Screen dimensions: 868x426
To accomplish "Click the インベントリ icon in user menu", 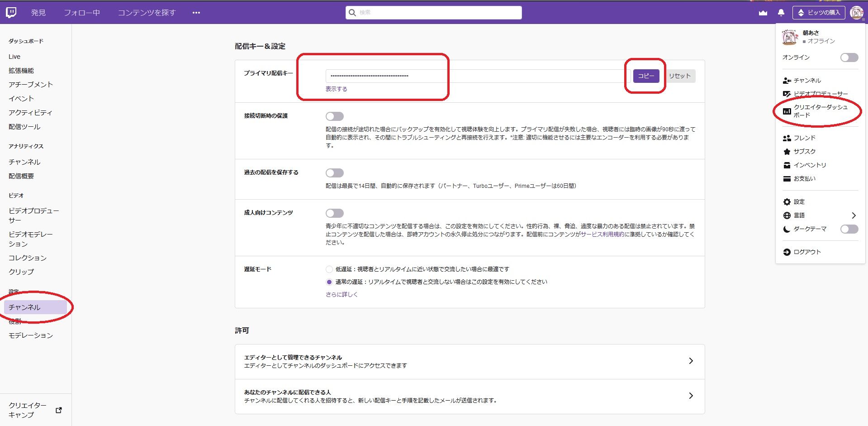I will click(x=787, y=165).
